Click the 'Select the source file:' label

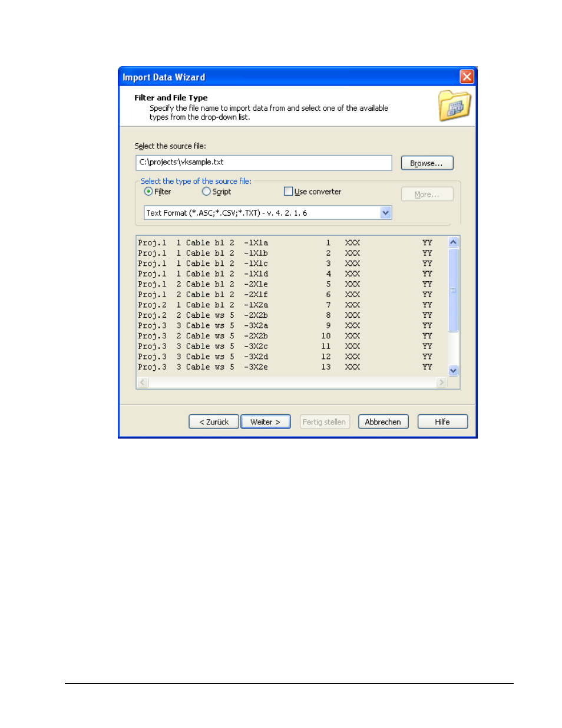170,146
